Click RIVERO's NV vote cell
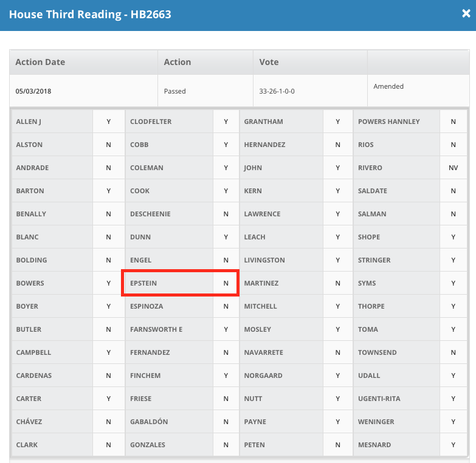 click(x=454, y=168)
